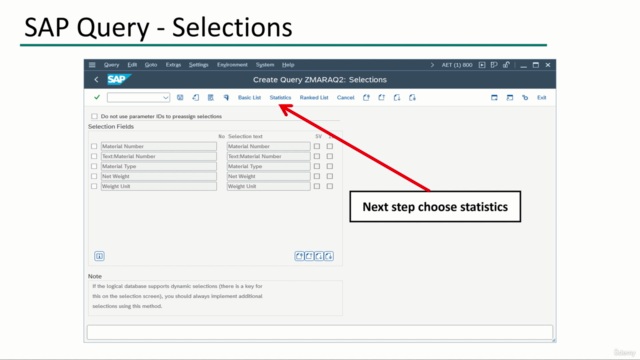
Task: Check the Text:Material Number row selection checkbox
Action: click(94, 156)
